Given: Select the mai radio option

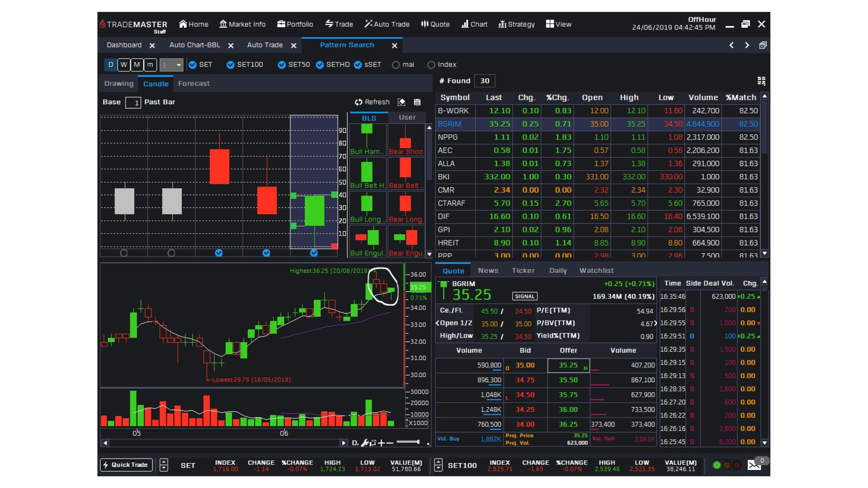Looking at the screenshot, I should (x=396, y=65).
